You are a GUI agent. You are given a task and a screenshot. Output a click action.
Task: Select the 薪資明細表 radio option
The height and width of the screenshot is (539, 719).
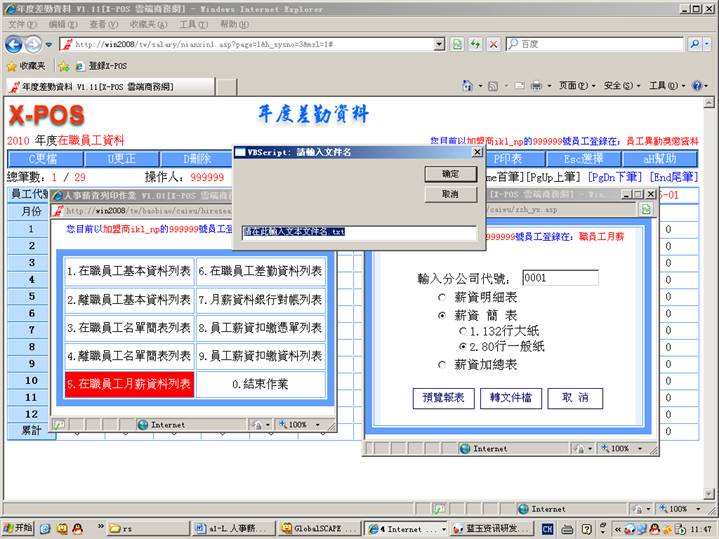click(442, 297)
